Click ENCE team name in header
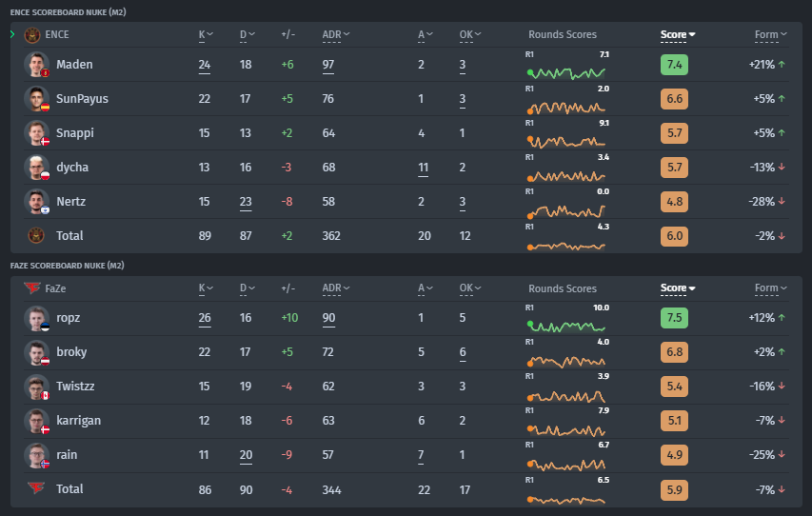Image resolution: width=812 pixels, height=516 pixels. (57, 34)
